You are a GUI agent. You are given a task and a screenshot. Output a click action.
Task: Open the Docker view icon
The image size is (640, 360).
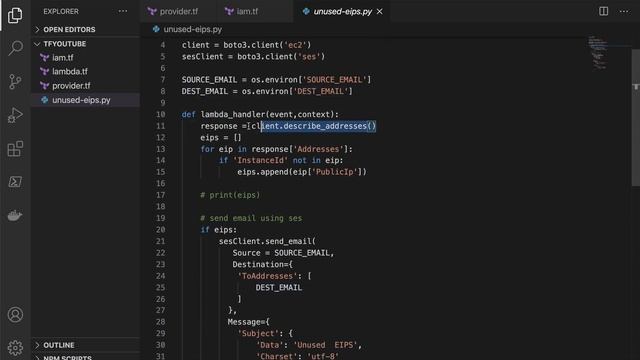click(x=15, y=215)
